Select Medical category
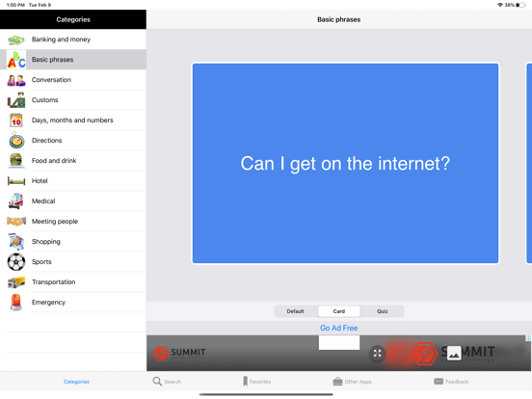Viewport: 532px width, 399px height. [x=73, y=200]
